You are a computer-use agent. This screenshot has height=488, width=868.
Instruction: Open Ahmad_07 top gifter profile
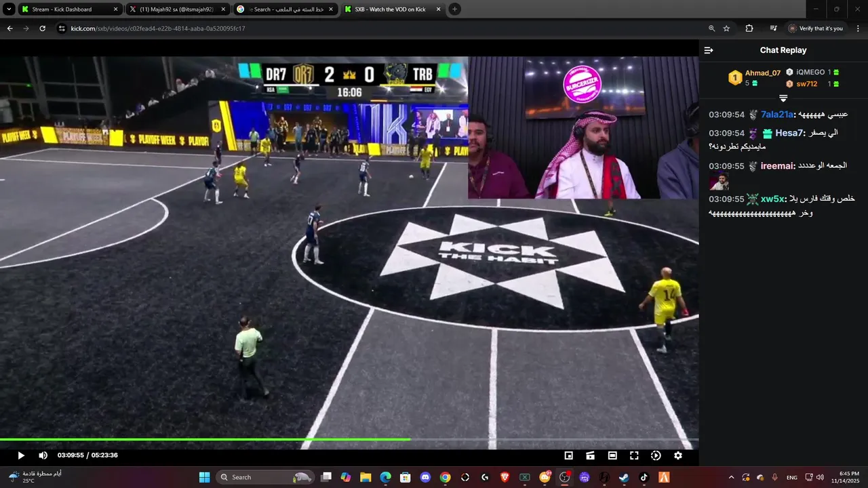point(763,73)
